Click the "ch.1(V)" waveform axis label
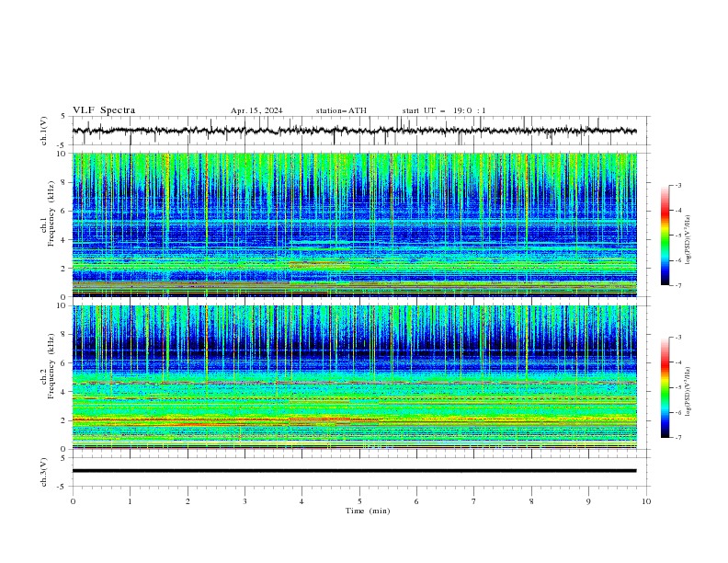The height and width of the screenshot is (563, 728). [x=44, y=131]
